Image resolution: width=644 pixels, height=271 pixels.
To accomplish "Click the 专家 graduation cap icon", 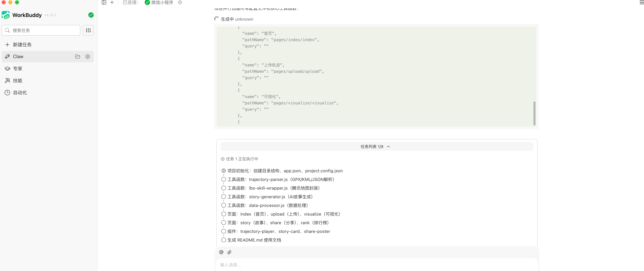I will point(7,69).
